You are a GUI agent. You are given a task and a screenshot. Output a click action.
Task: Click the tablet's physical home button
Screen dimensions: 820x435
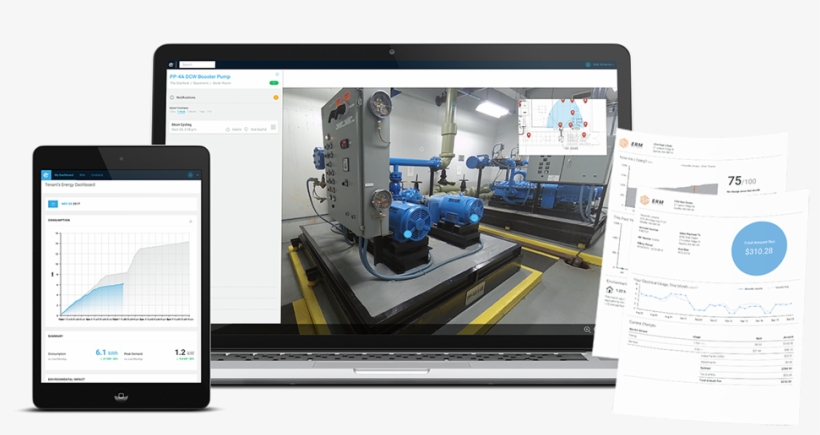[121, 397]
